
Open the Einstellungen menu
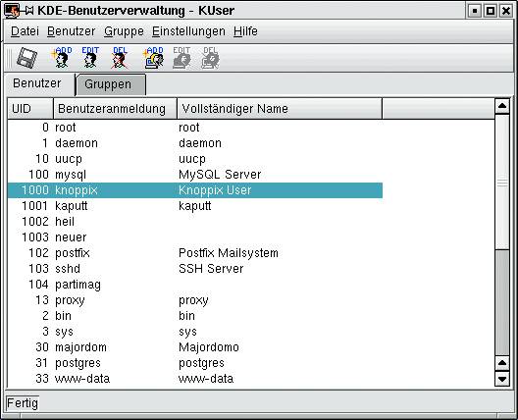(188, 31)
